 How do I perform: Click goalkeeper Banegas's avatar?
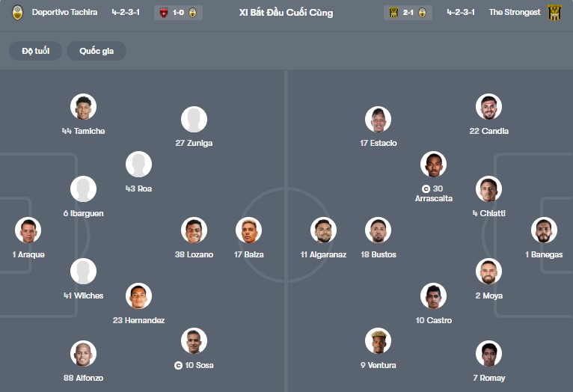point(543,230)
